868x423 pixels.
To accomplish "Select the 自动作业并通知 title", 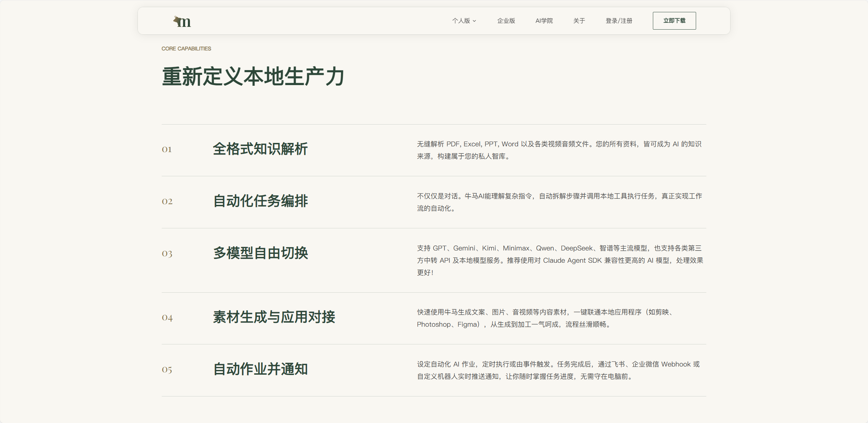I will point(260,369).
